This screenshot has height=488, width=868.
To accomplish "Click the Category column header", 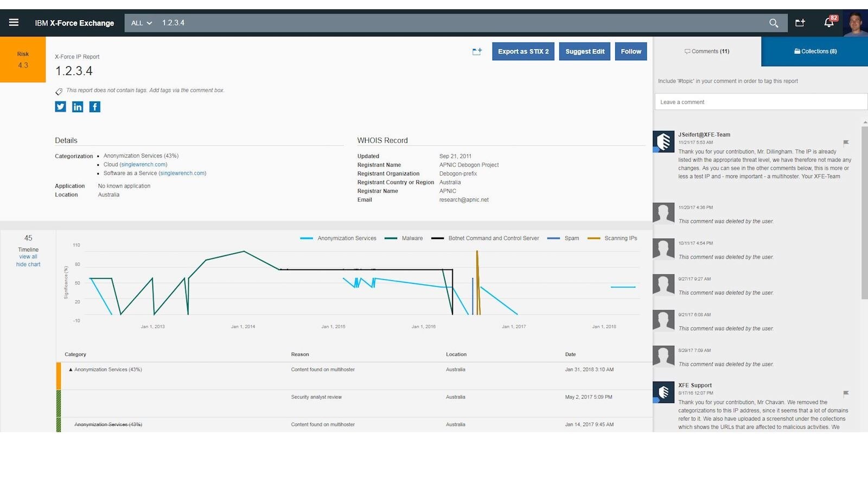I will (x=75, y=355).
